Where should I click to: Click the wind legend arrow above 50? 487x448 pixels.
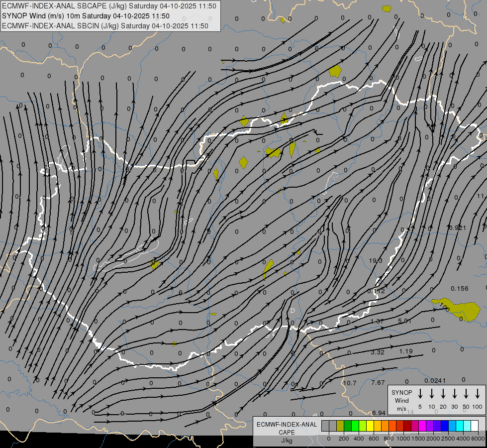(466, 394)
